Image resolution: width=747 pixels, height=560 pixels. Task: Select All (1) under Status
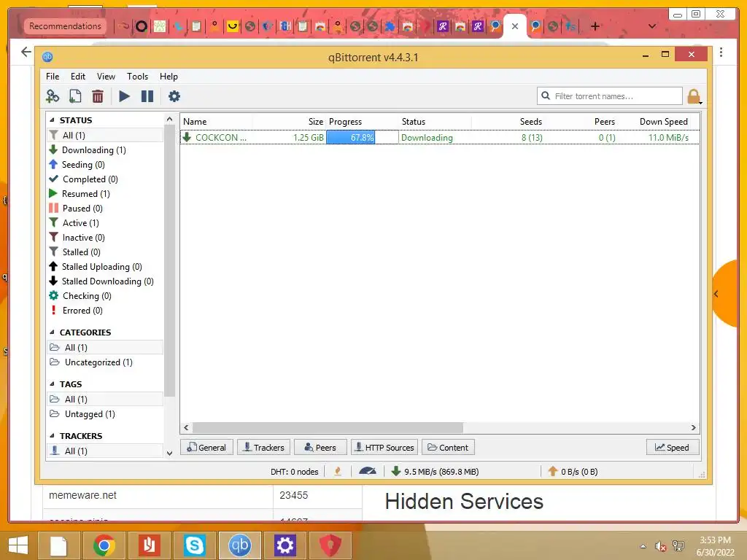click(105, 135)
